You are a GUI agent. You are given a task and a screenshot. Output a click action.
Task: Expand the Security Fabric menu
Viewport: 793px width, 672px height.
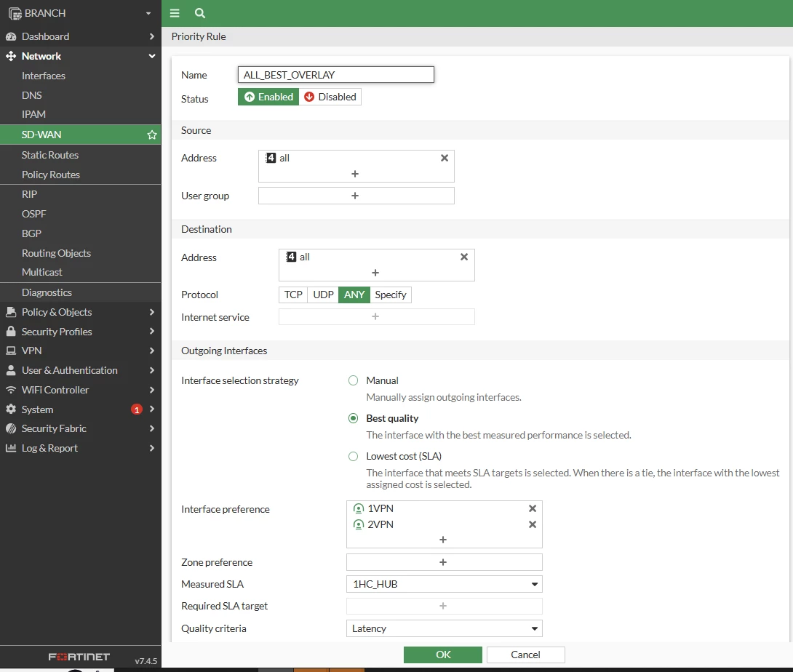point(152,428)
